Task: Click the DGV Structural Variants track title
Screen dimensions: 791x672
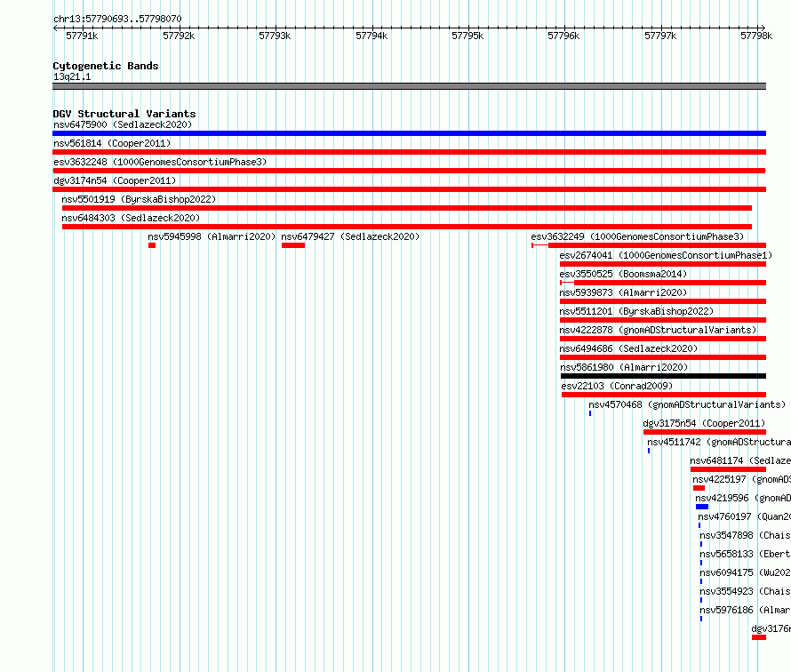Action: pyautogui.click(x=124, y=114)
